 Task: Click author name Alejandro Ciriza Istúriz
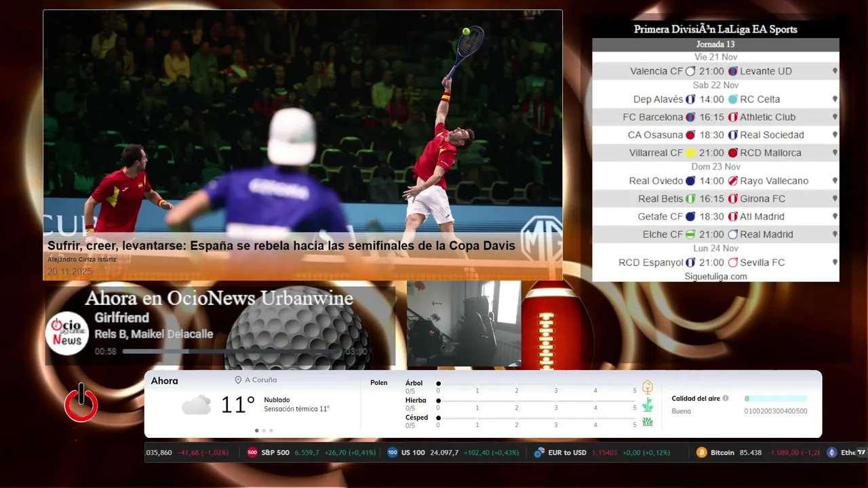[x=81, y=260]
